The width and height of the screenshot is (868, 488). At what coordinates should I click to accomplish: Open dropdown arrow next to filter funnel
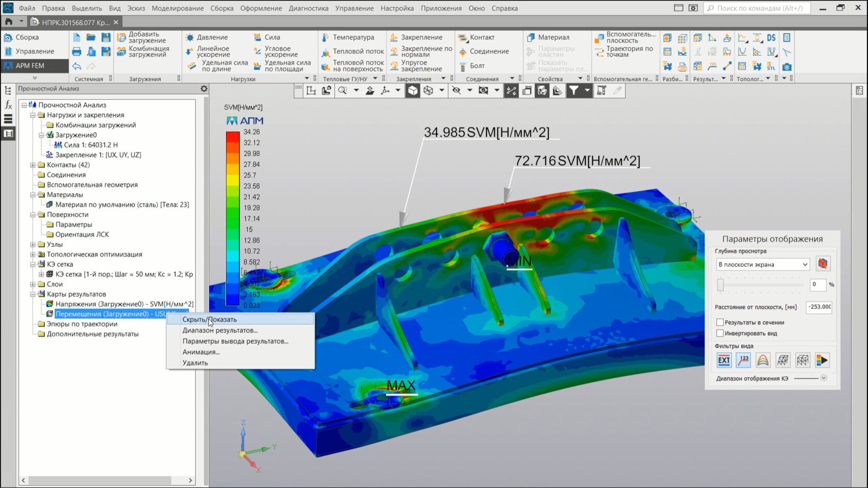tap(587, 90)
